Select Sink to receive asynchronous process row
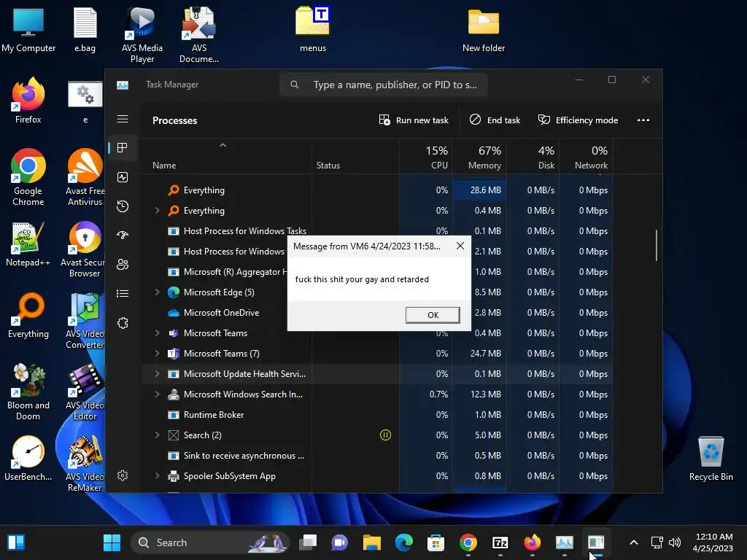Viewport: 747px width, 560px height. [x=377, y=455]
